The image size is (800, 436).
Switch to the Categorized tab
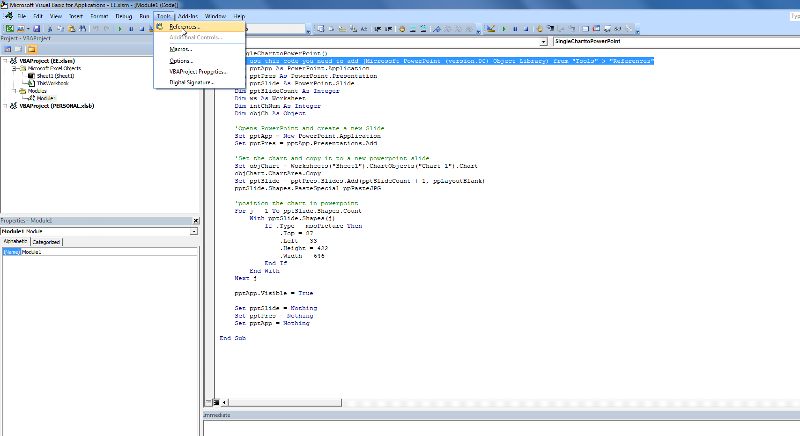tap(46, 242)
